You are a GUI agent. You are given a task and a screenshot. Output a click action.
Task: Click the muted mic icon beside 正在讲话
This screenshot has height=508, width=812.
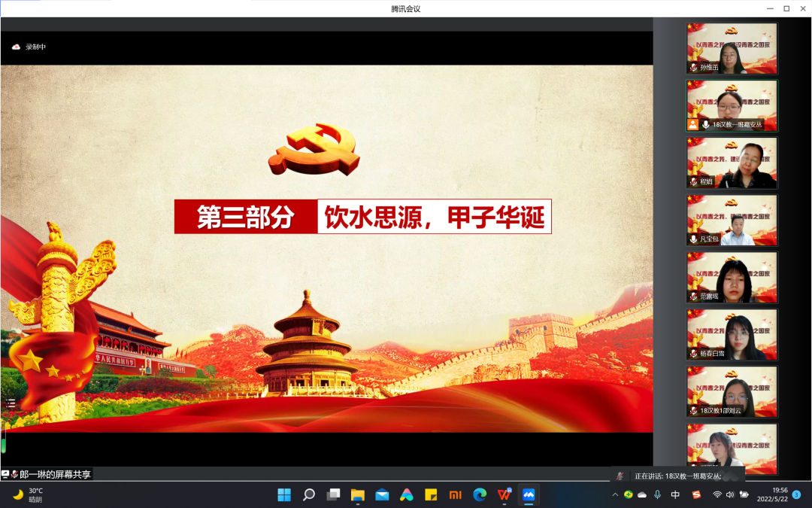click(x=620, y=476)
